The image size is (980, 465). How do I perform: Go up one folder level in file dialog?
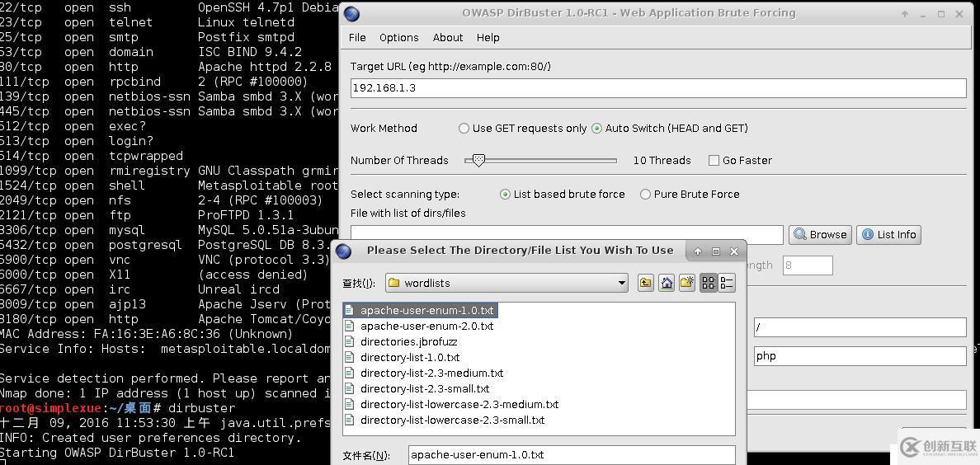tap(646, 283)
